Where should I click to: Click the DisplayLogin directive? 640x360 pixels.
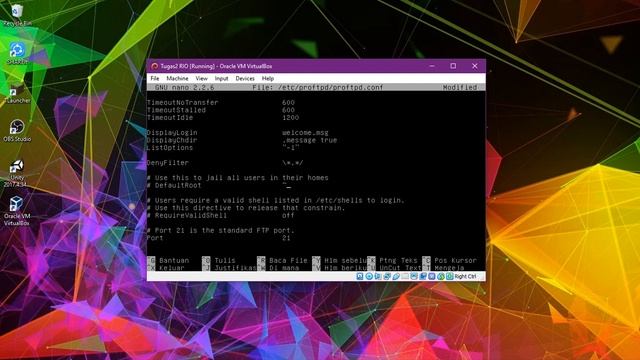[x=172, y=133]
